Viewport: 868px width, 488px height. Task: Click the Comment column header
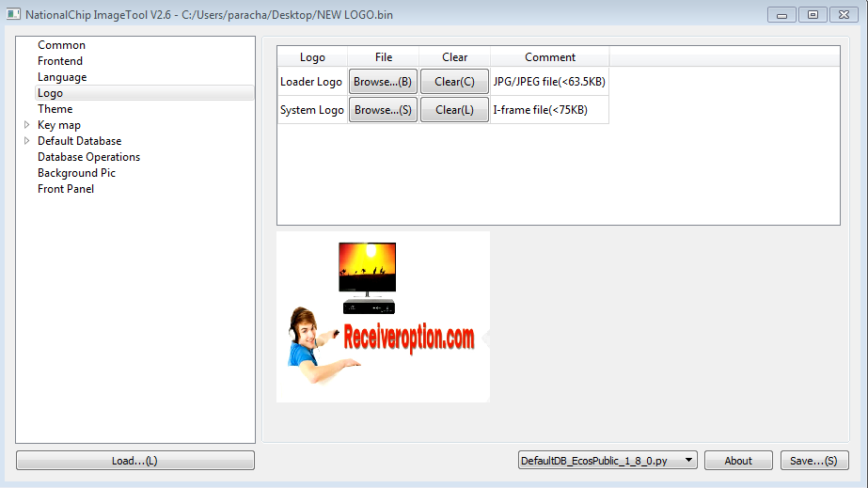550,57
